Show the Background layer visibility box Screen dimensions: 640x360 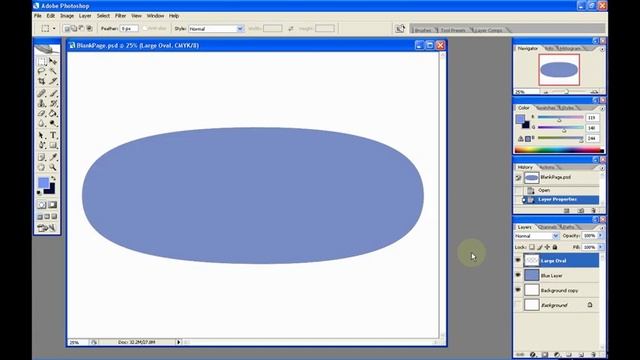click(x=518, y=305)
